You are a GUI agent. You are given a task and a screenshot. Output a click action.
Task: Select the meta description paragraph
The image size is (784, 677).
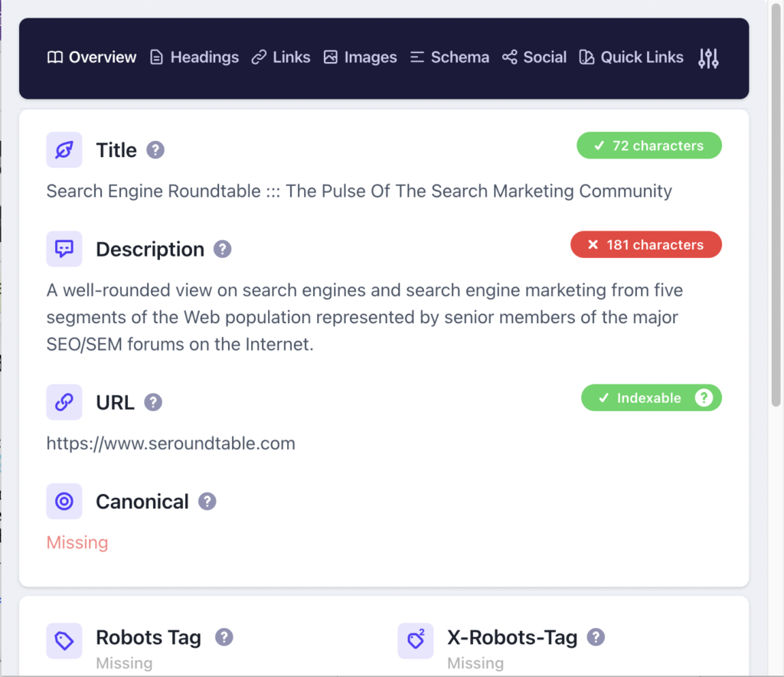364,317
